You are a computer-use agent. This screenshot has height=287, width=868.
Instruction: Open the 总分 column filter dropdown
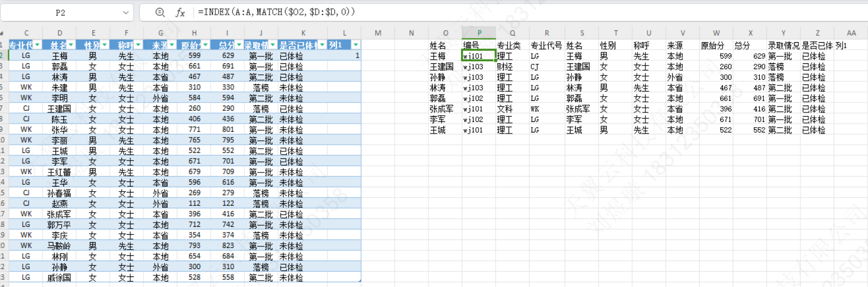click(239, 45)
